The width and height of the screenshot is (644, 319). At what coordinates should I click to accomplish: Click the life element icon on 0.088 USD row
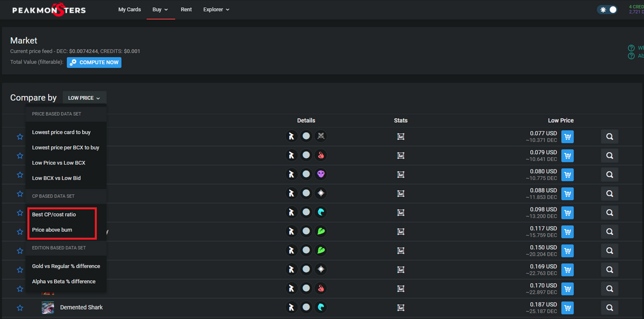(x=321, y=194)
